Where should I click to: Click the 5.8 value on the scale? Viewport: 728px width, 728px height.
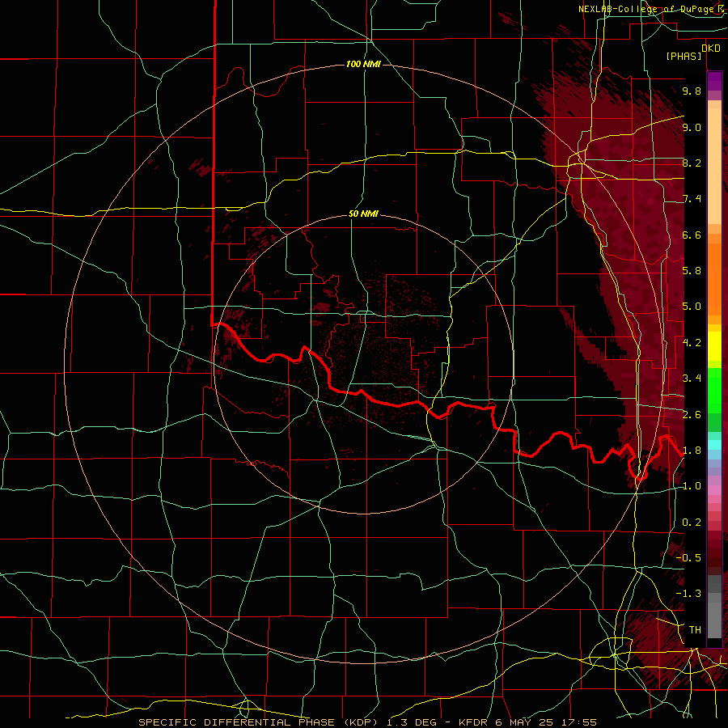[x=692, y=271]
